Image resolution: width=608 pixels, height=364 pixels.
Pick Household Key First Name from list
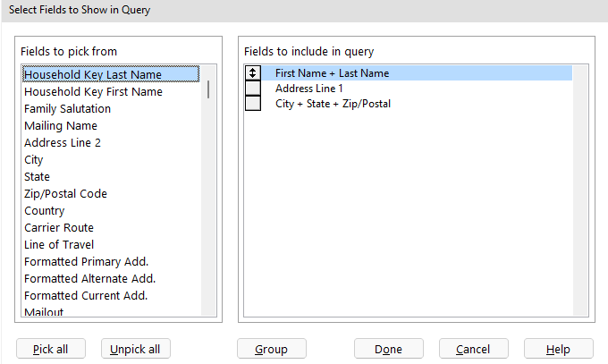point(93,91)
